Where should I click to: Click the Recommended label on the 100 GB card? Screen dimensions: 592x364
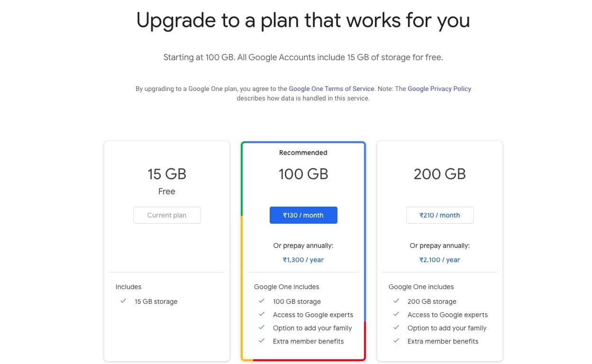point(303,153)
